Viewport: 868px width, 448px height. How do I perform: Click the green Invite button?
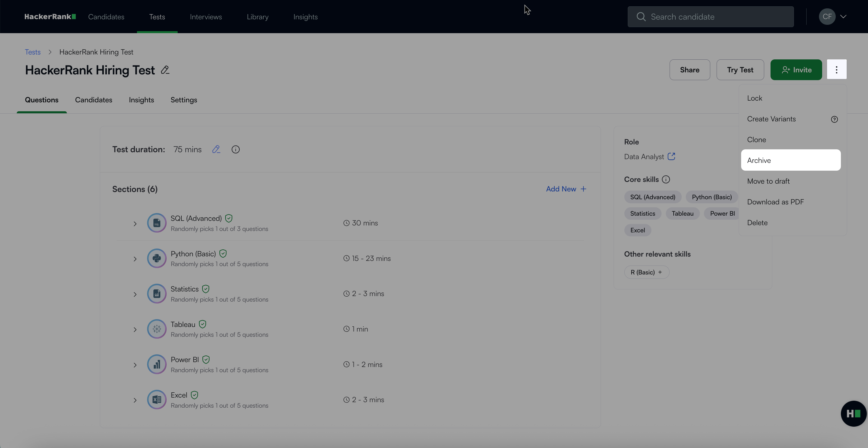(796, 70)
